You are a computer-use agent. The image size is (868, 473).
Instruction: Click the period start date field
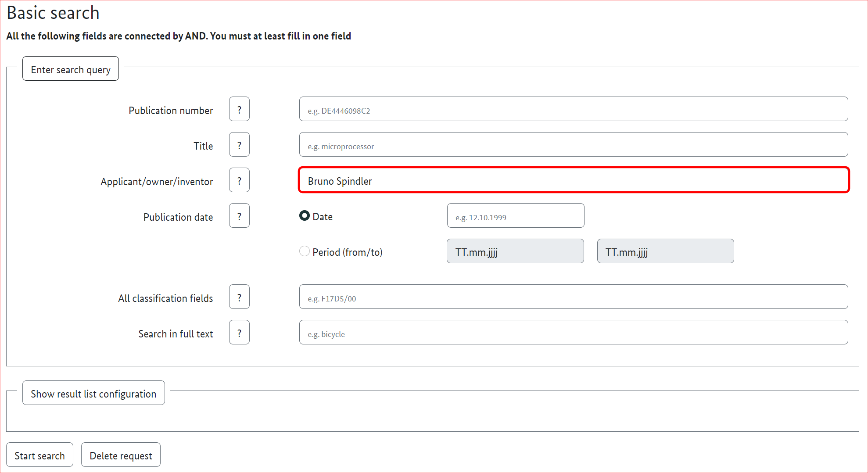pyautogui.click(x=515, y=251)
